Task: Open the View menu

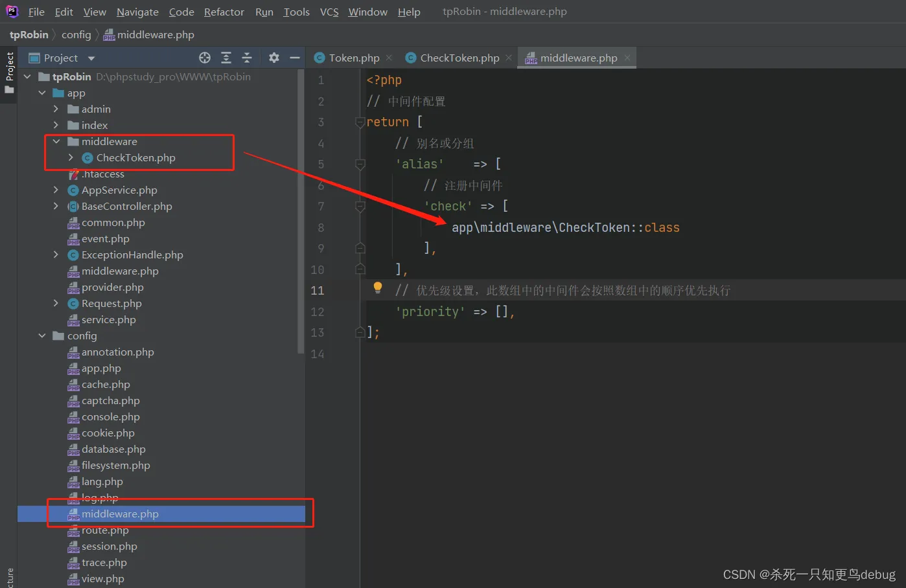Action: coord(95,12)
